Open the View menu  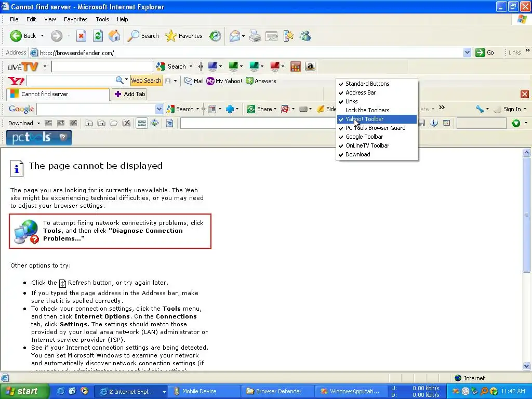pyautogui.click(x=50, y=19)
